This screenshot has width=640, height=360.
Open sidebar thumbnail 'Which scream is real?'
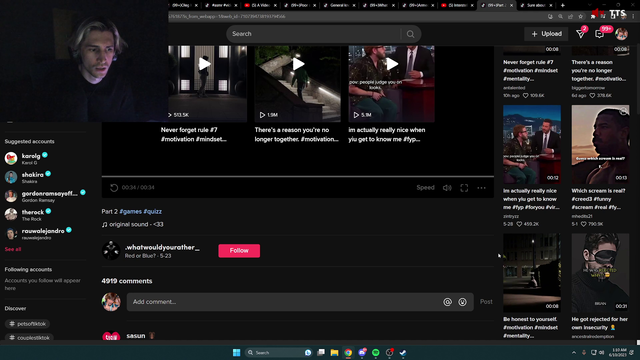coord(600,144)
